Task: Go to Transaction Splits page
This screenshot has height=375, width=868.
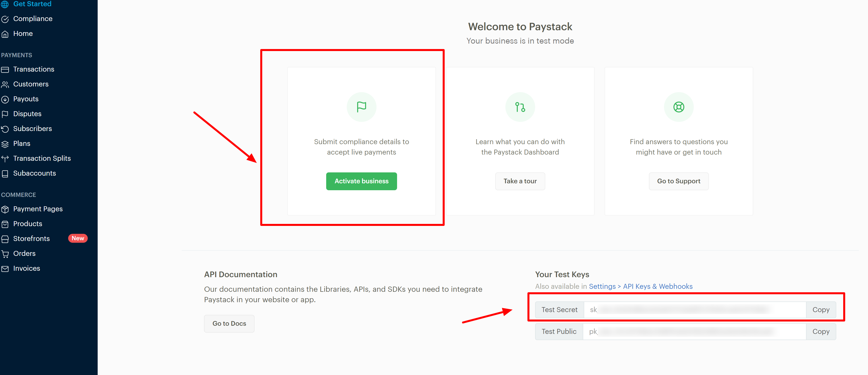Action: (42, 158)
